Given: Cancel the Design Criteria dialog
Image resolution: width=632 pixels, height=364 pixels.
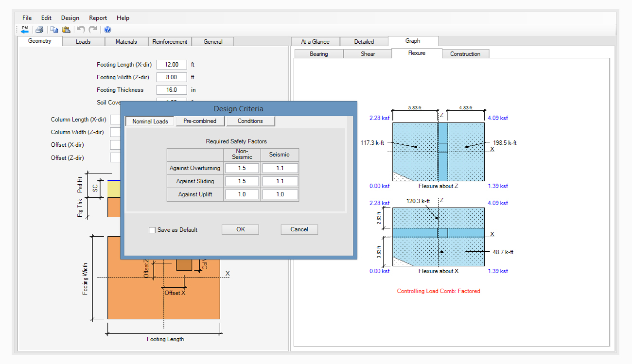Looking at the screenshot, I should 299,229.
